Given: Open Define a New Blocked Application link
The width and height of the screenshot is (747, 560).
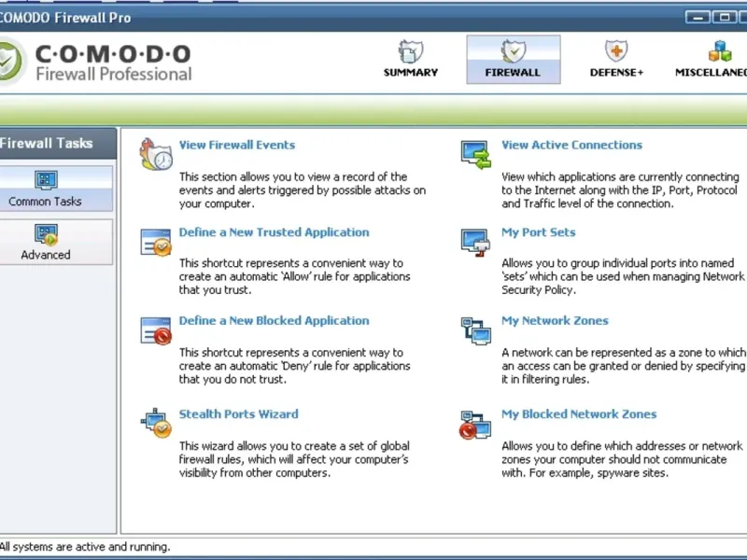Looking at the screenshot, I should coord(274,321).
